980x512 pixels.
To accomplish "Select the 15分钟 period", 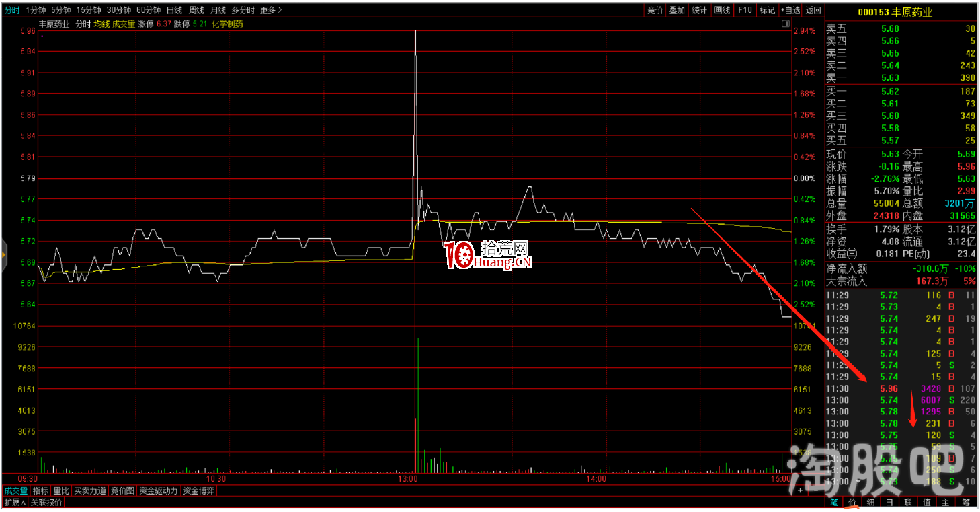I will [x=88, y=10].
